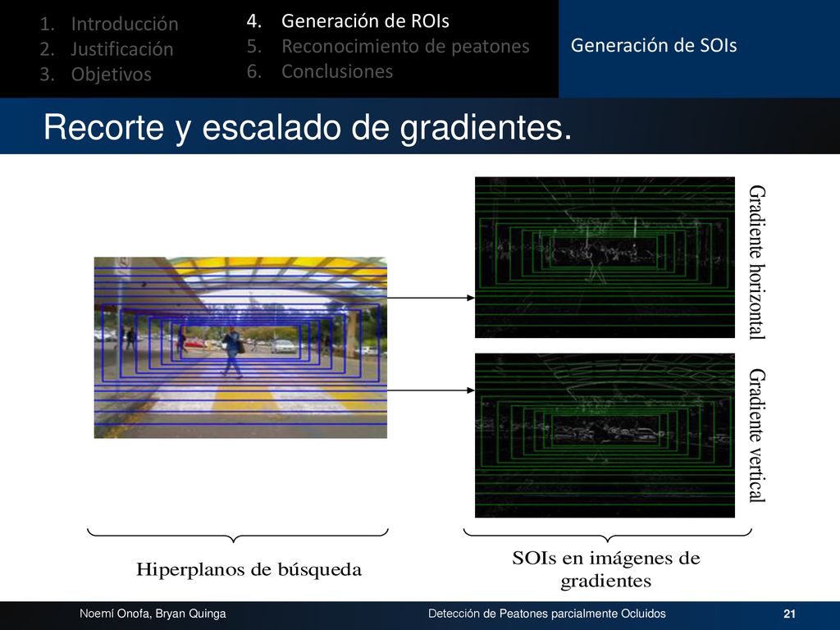Click the horizontal gradient image
The image size is (840, 630).
click(x=605, y=258)
